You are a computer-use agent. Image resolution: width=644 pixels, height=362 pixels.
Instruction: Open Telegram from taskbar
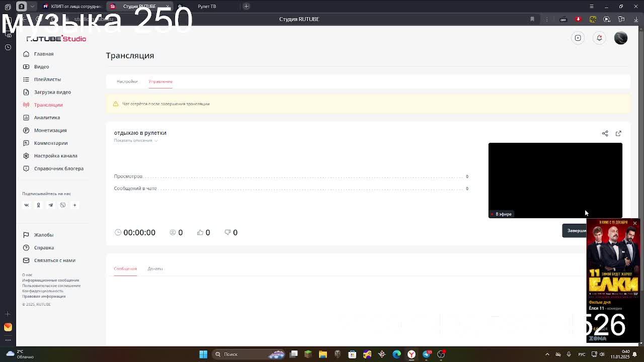point(427,354)
